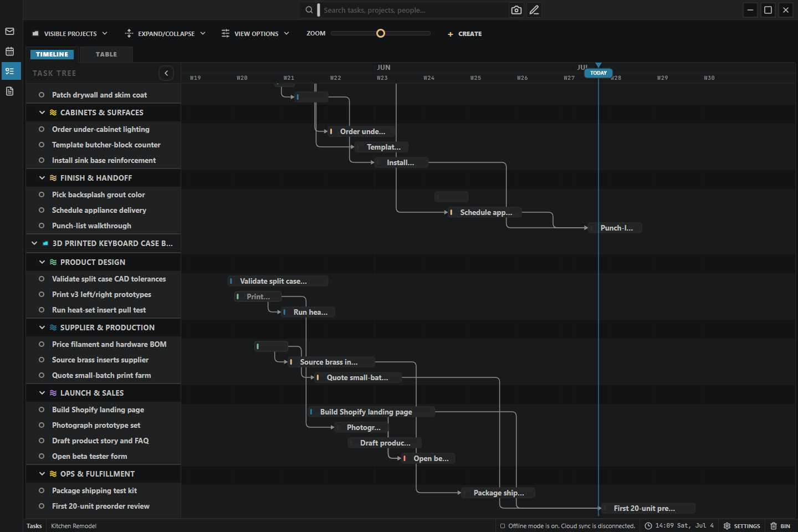Click the Bin button label
Image resolution: width=798 pixels, height=532 pixels.
[x=785, y=526]
